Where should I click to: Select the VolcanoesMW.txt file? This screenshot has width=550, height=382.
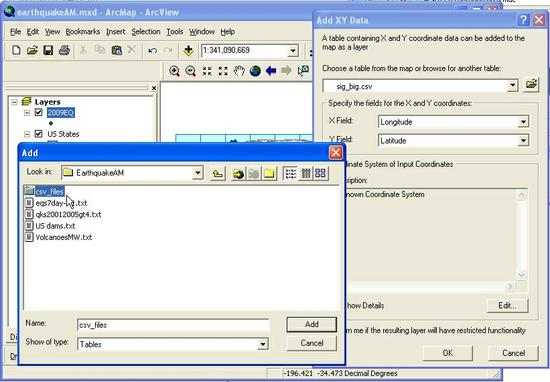pyautogui.click(x=59, y=237)
